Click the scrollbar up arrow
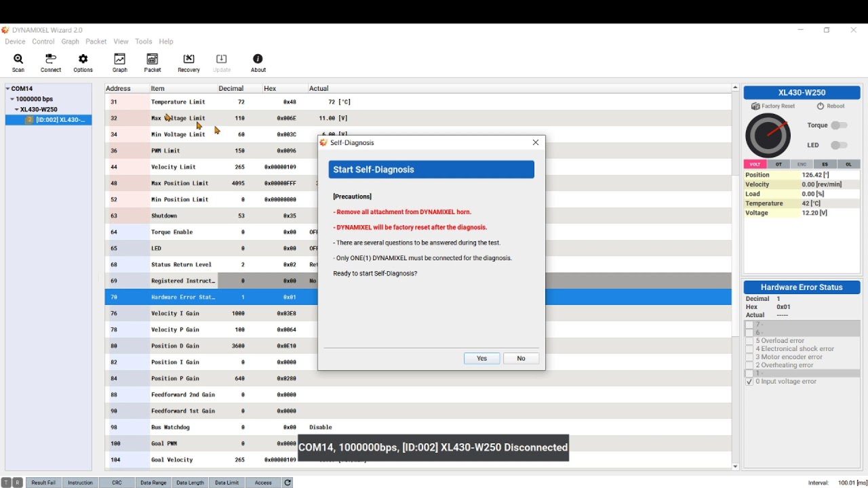Viewport: 868px width, 488px height. tap(735, 87)
